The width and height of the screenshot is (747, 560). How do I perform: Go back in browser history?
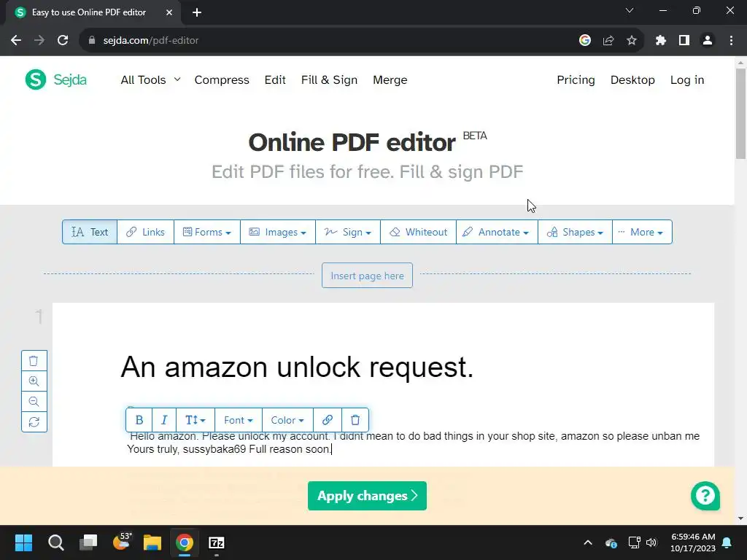coord(16,41)
